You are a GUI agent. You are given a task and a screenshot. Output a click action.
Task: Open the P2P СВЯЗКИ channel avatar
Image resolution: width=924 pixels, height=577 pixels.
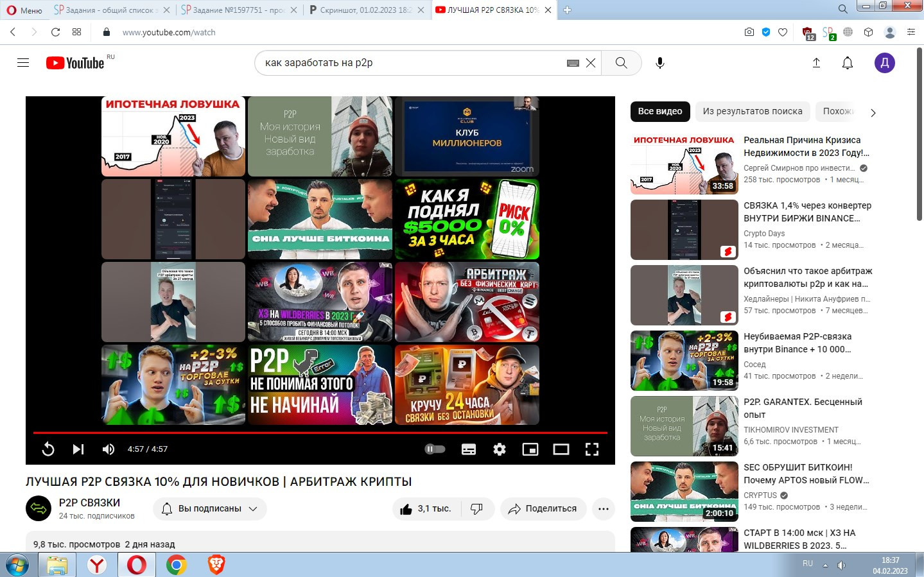[x=39, y=509]
